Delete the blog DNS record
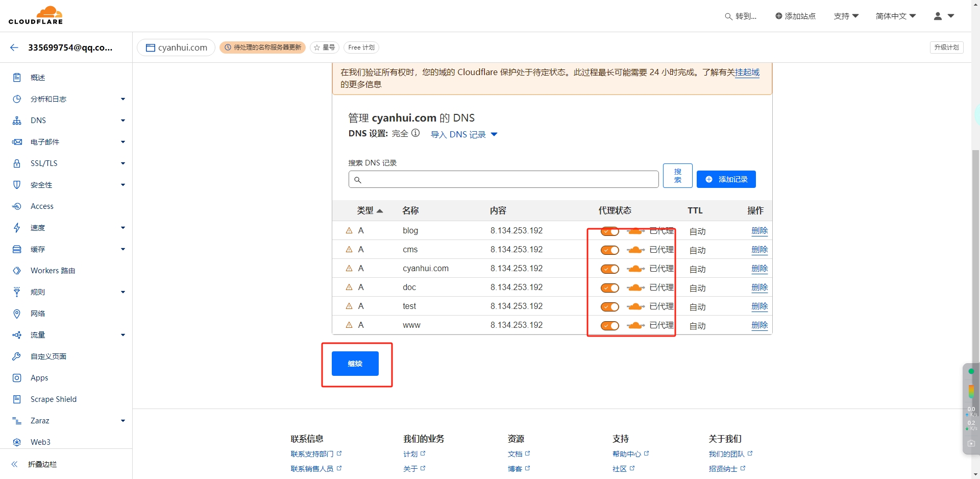 pos(759,231)
